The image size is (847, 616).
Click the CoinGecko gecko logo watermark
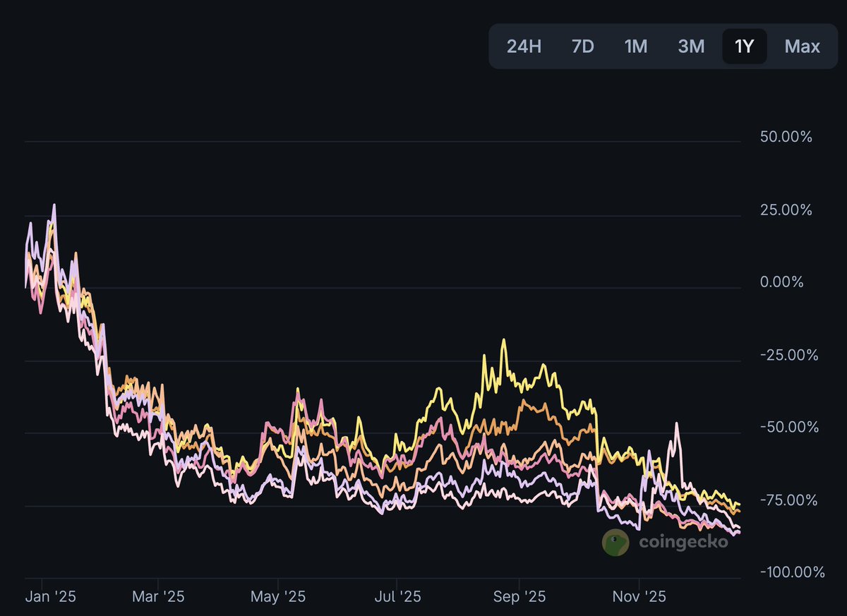pyautogui.click(x=613, y=543)
